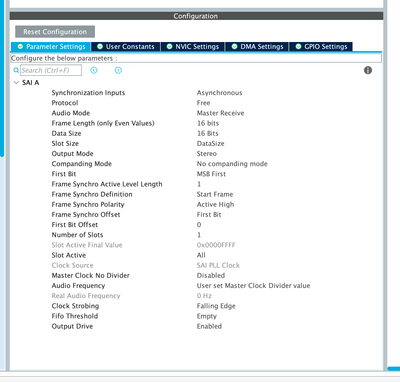Viewport: 400px width, 382px height.
Task: Select the Companding Mode parameter label
Action: (82, 164)
